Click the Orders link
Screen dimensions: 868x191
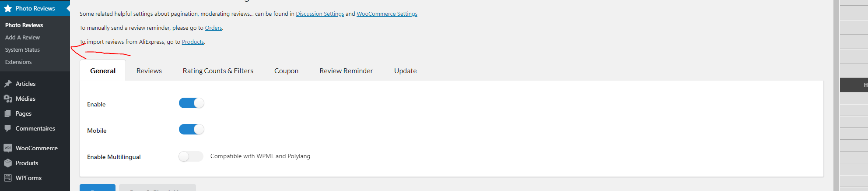pyautogui.click(x=213, y=28)
